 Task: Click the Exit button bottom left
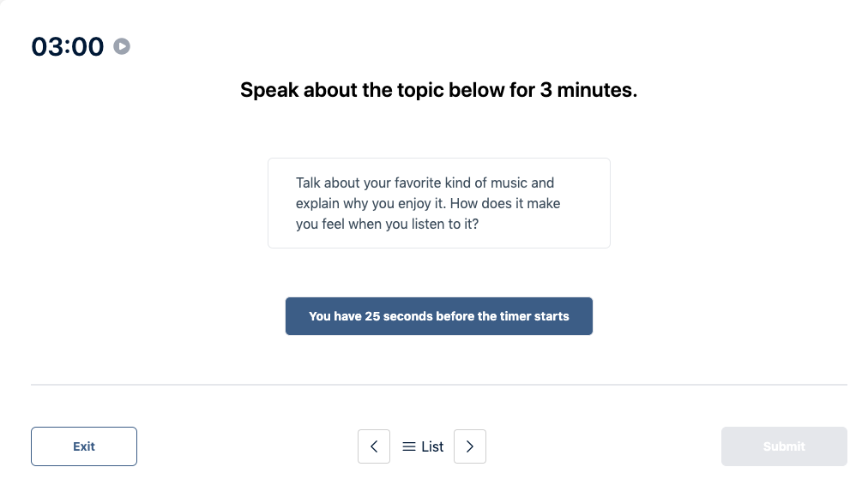point(83,446)
